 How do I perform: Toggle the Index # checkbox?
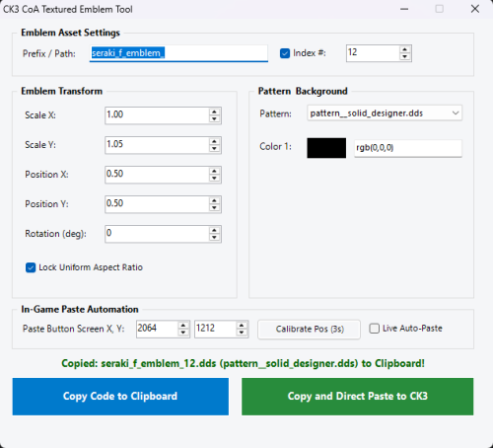(x=285, y=53)
